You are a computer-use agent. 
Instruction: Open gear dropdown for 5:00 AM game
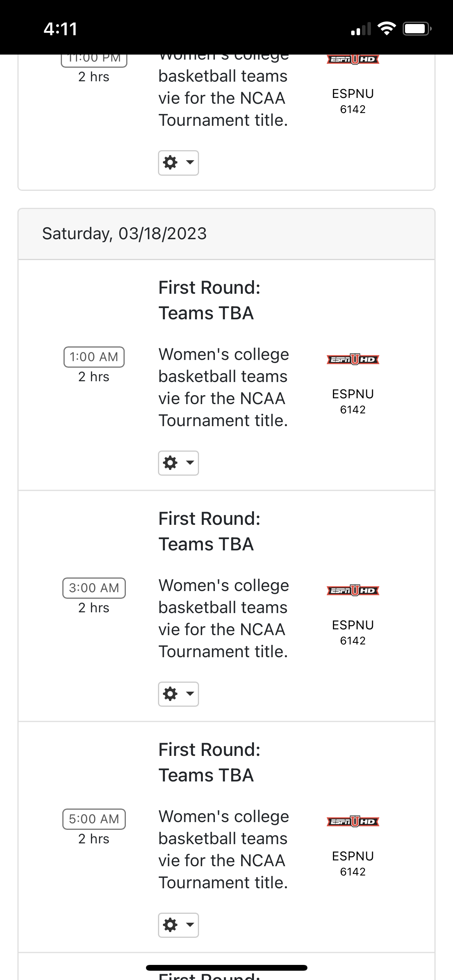(178, 925)
